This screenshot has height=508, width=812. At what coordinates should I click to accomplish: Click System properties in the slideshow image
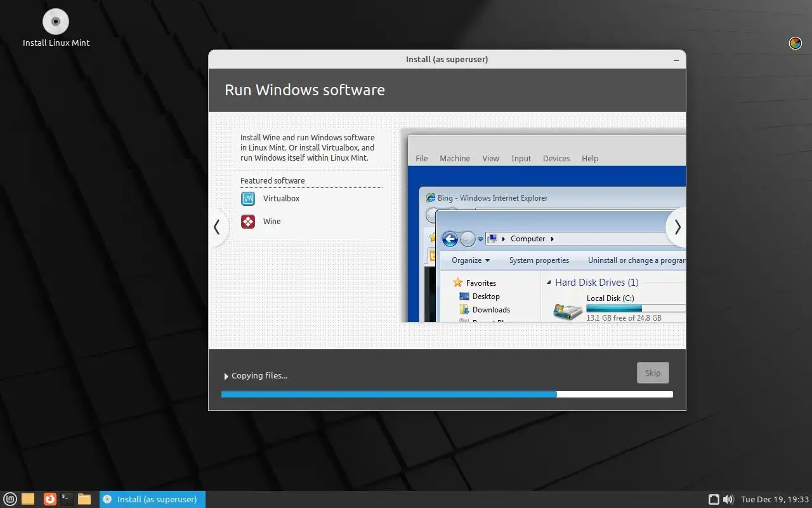click(x=539, y=260)
